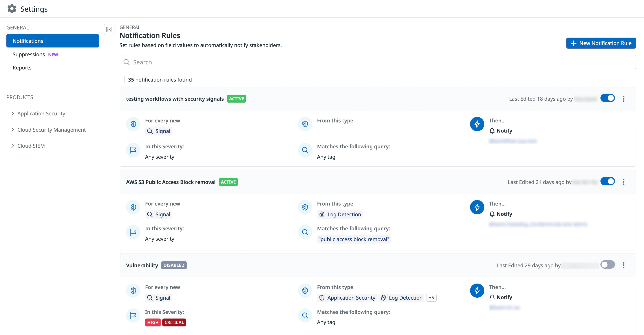The height and width of the screenshot is (335, 644).
Task: Click lightning Then icon in Vulnerability rule
Action: click(477, 291)
